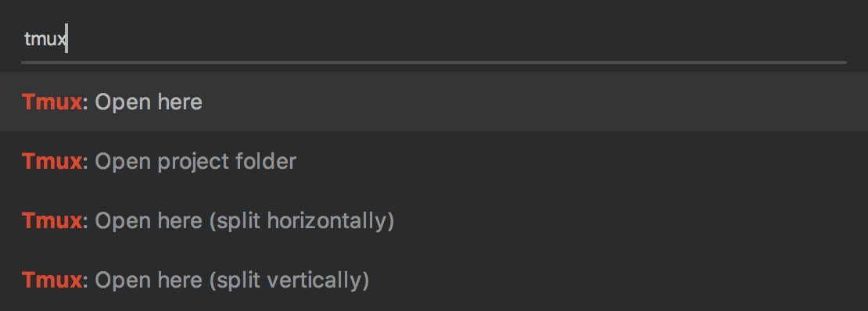The image size is (868, 311).
Task: Select the 'Tmux: Open here' command
Action: tap(434, 102)
